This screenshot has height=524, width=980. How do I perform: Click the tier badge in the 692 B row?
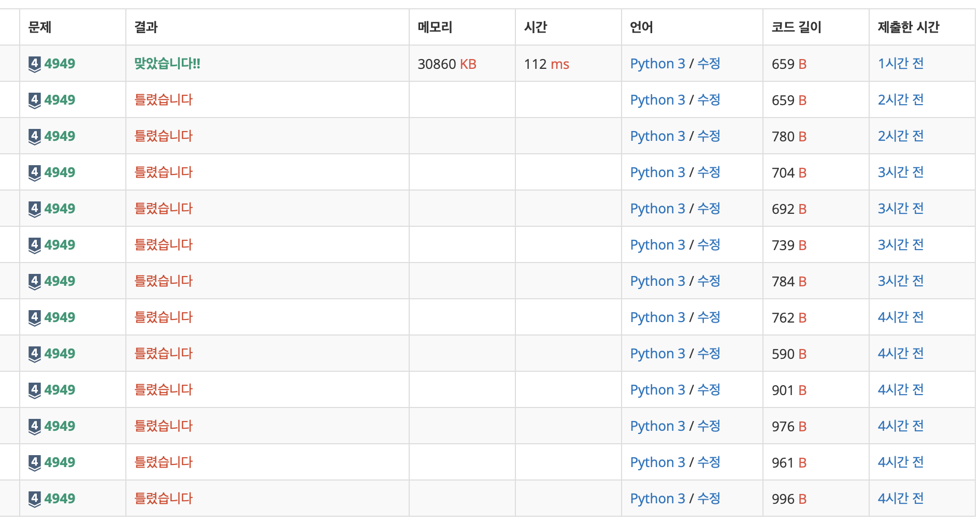tap(35, 209)
